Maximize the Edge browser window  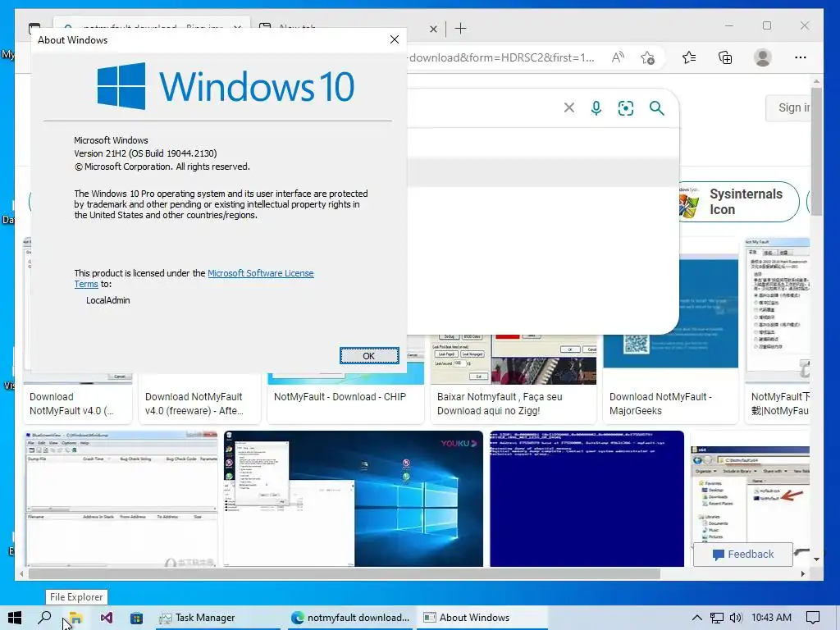click(x=767, y=25)
